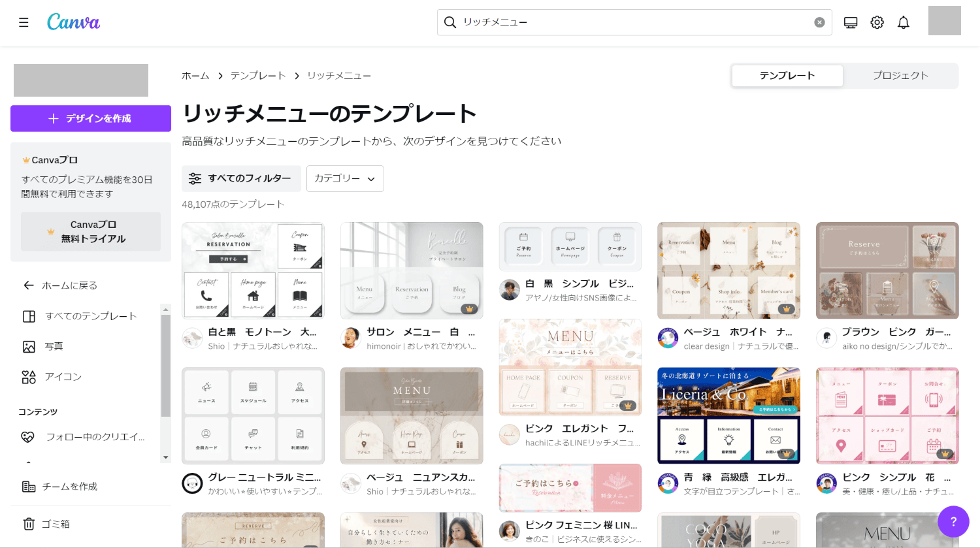This screenshot has width=980, height=548.
Task: Click the アイコン shapes icon
Action: click(29, 377)
